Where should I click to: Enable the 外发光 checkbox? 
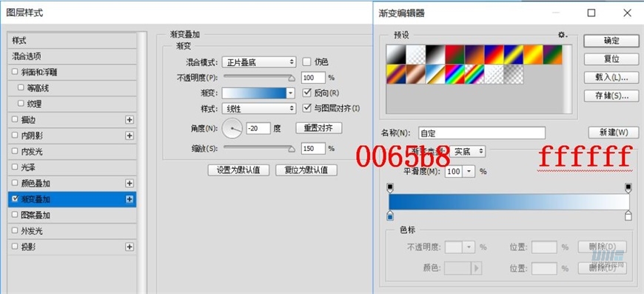coord(16,231)
